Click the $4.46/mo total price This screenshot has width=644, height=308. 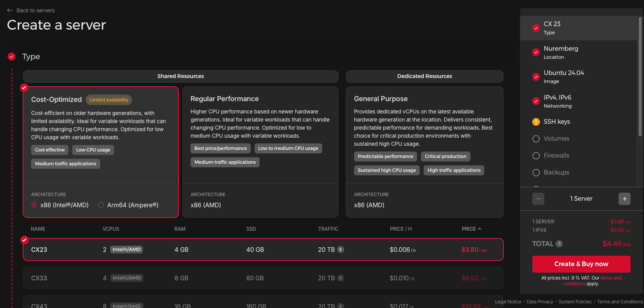click(616, 244)
